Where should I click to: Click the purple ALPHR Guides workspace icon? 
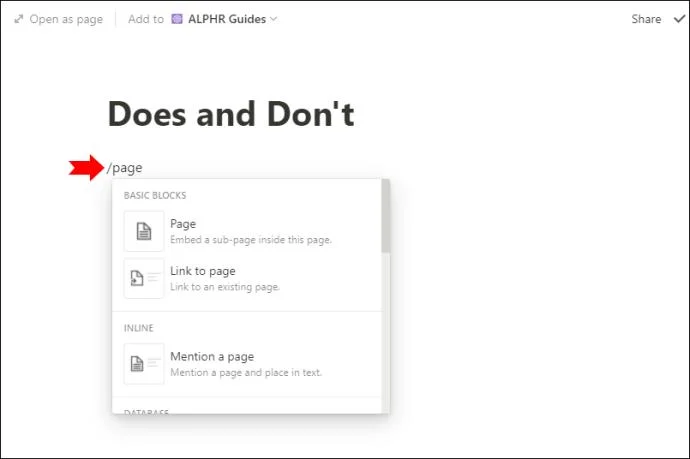178,19
